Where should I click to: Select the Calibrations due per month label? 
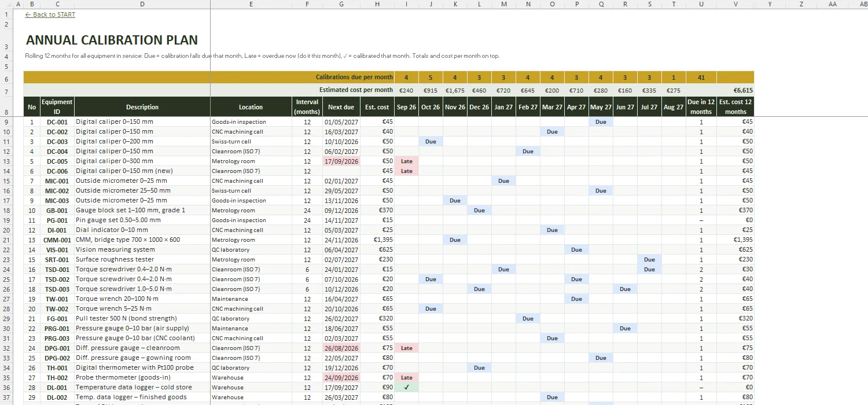click(x=354, y=77)
